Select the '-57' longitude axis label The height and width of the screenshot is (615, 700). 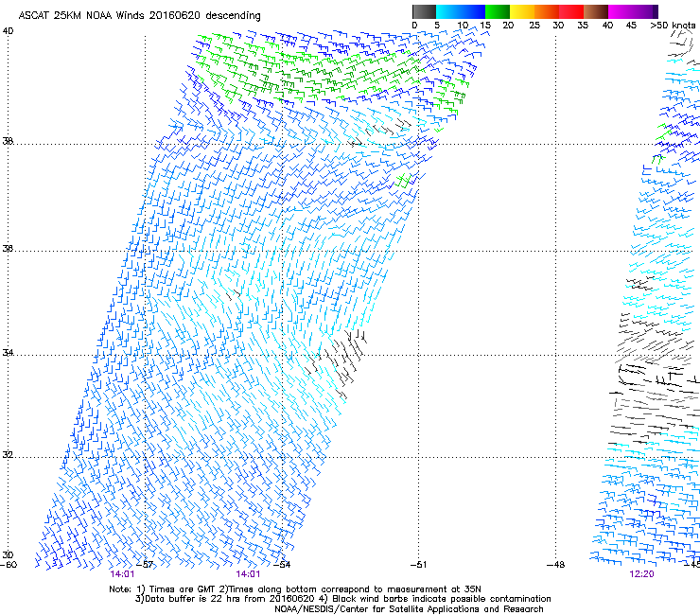point(145,565)
